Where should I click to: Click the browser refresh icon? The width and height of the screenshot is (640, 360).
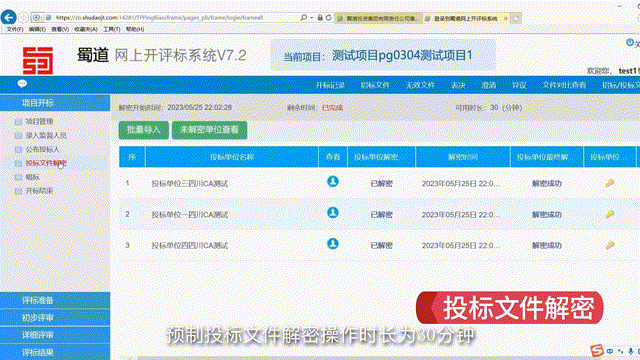click(x=329, y=18)
